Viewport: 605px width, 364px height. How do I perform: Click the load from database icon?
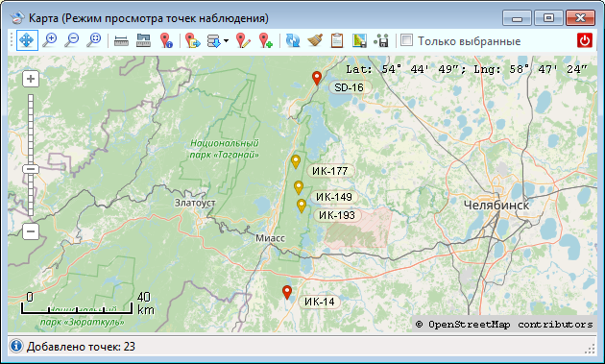214,40
